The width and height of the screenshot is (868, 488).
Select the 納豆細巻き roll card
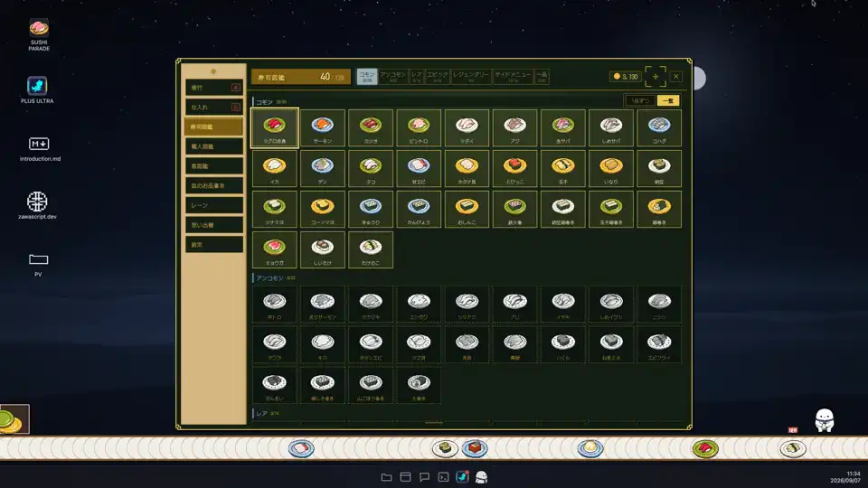563,209
